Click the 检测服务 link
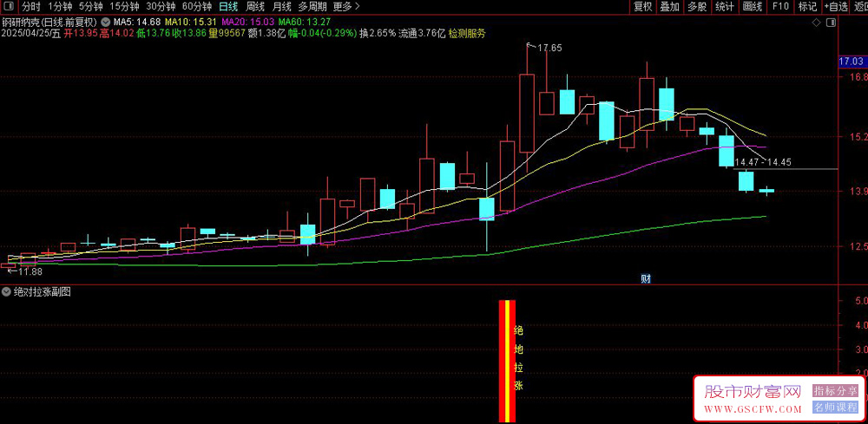The image size is (868, 424). pos(467,33)
